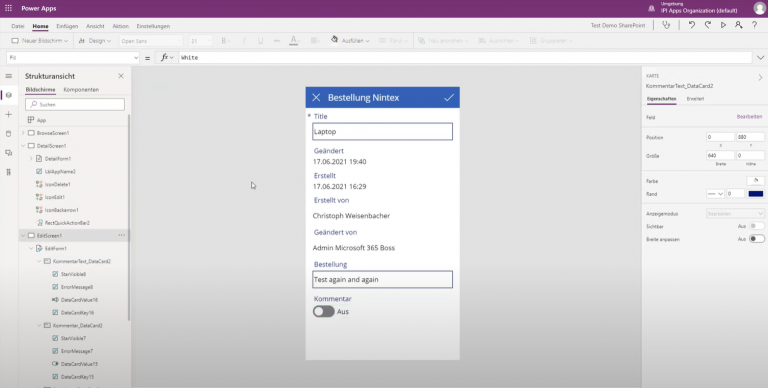Select RectQuickActionBar2 in the tree
This screenshot has width=768, height=388.
click(67, 223)
